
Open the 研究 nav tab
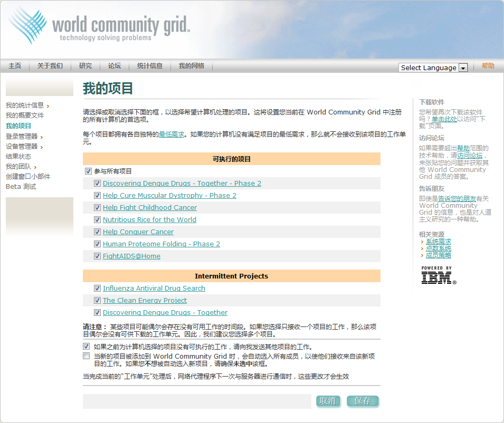coord(85,66)
